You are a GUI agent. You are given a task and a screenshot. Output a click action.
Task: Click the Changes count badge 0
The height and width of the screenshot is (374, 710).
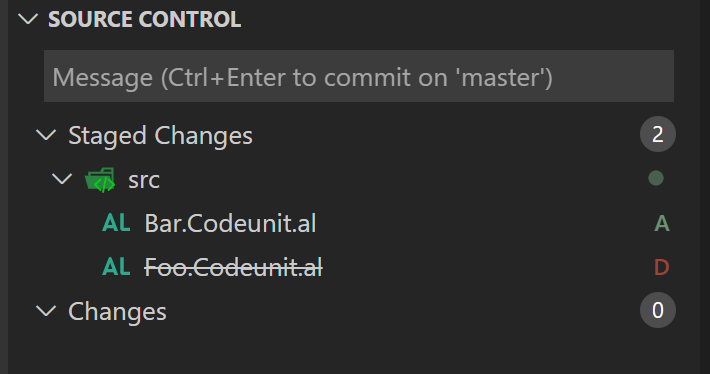[657, 310]
